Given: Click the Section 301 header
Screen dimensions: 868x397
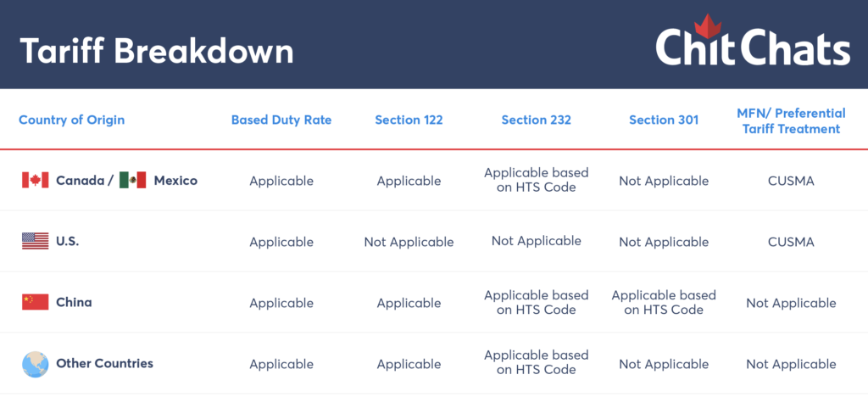Looking at the screenshot, I should click(664, 120).
